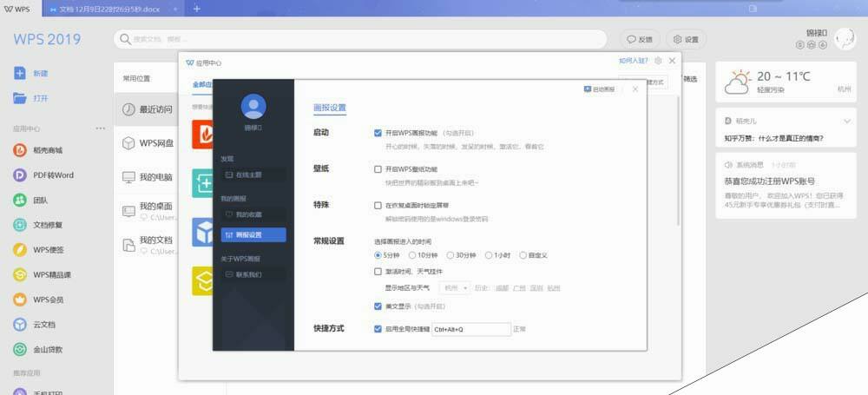Select the 10分钟 radio button
Image resolution: width=868 pixels, height=395 pixels.
(x=412, y=255)
